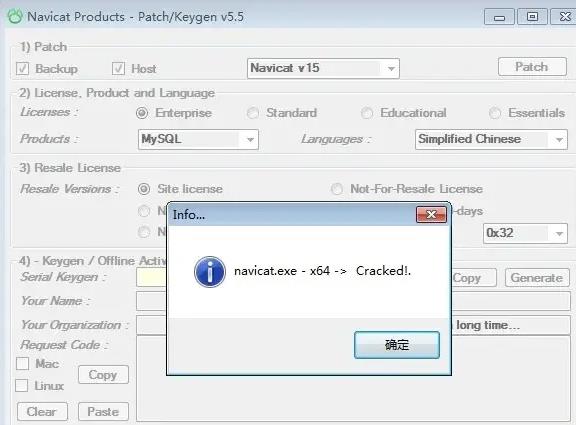Copy the request code using Copy button

click(x=103, y=375)
